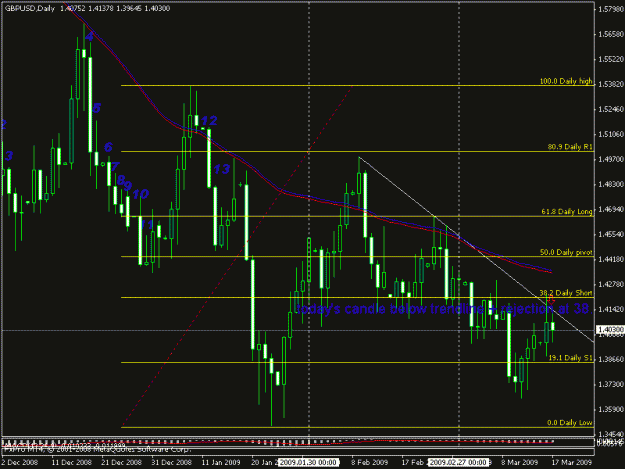Viewport: 625px width, 469px height.
Task: Click the '61.8 Daily Long' level label
Action: point(566,212)
